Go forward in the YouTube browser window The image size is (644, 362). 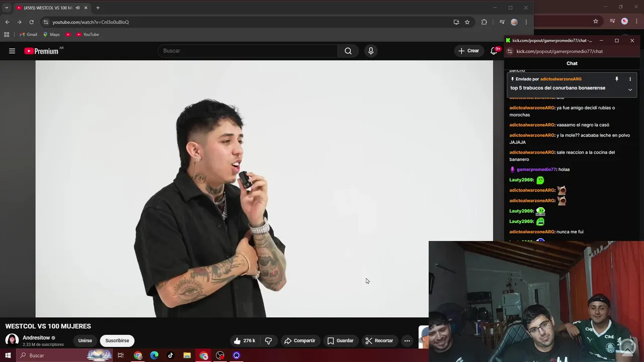click(19, 22)
